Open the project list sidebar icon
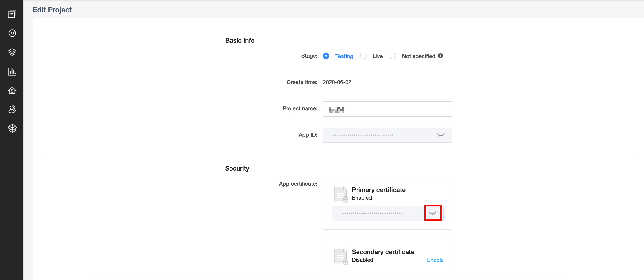Viewport: 644px width, 280px height. [12, 14]
